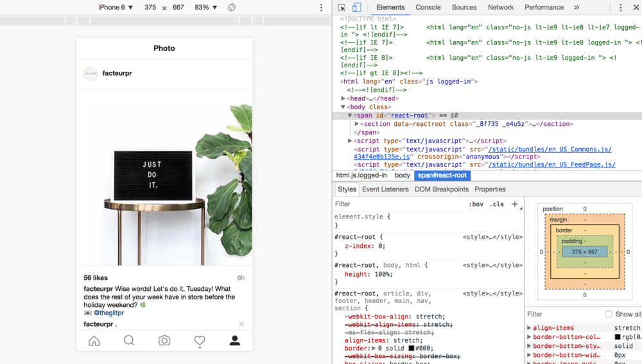Toggle the device toolbar icon
The width and height of the screenshot is (642, 364).
[356, 7]
